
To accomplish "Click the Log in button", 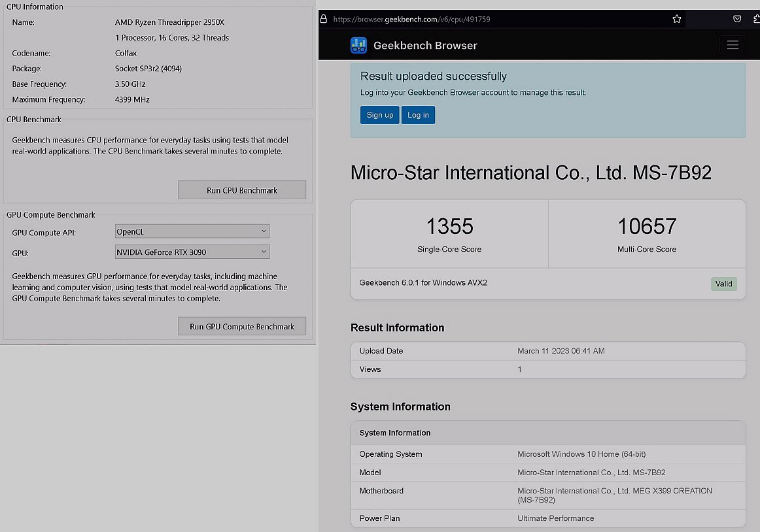I will [418, 115].
